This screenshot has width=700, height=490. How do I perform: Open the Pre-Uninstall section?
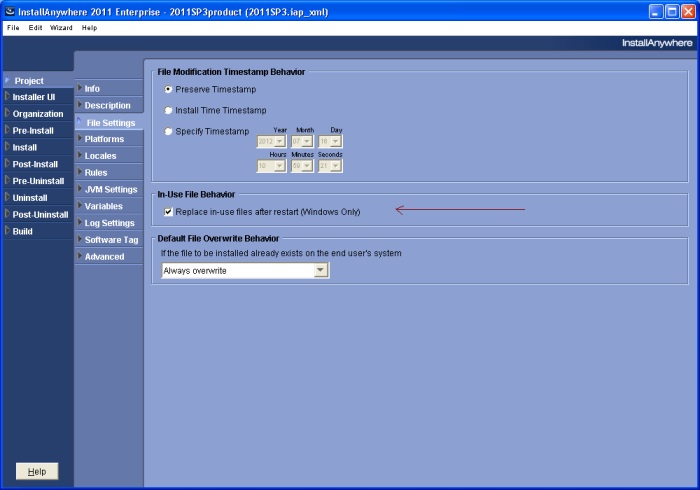pyautogui.click(x=38, y=181)
